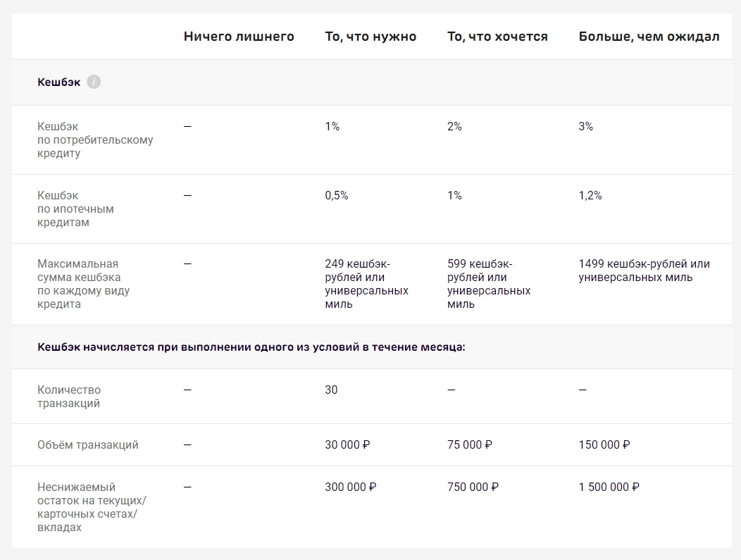The height and width of the screenshot is (560, 741).
Task: Click the "Кешбэк по потребительскому кредиту" row label
Action: (x=95, y=139)
